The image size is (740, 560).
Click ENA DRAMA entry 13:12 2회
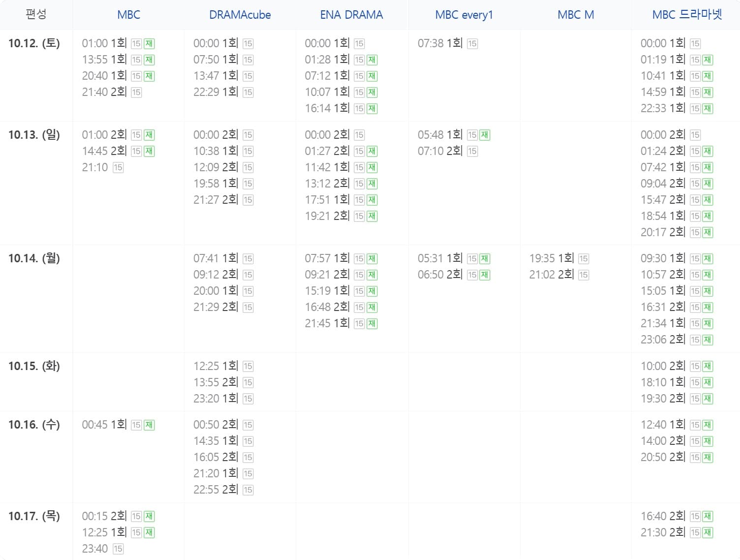tap(327, 183)
